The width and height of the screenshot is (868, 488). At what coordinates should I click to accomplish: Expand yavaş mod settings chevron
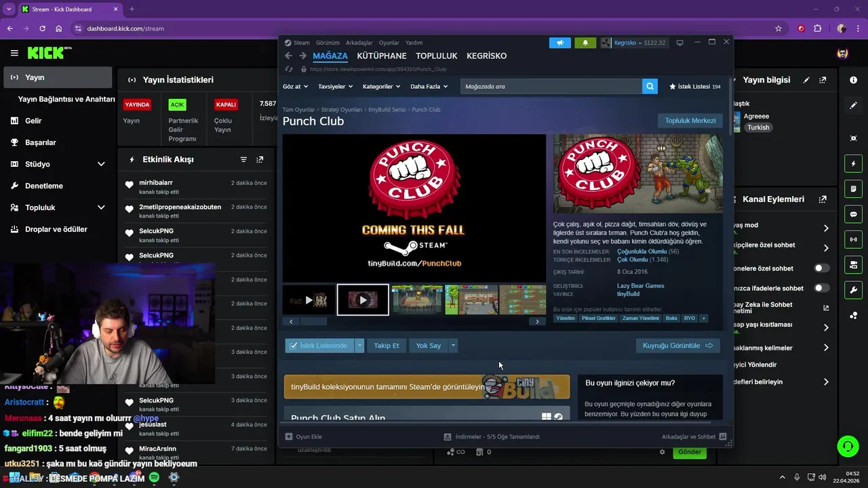[x=826, y=228]
